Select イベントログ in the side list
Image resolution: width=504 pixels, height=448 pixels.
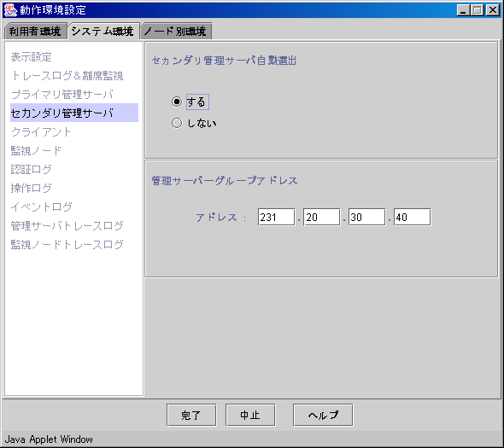pos(42,207)
